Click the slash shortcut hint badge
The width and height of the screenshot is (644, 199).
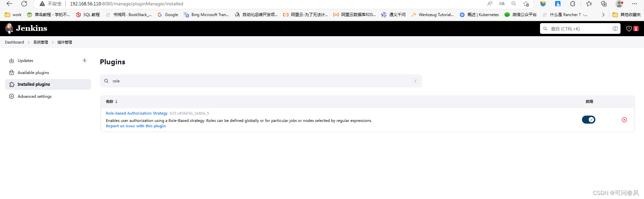(415, 81)
